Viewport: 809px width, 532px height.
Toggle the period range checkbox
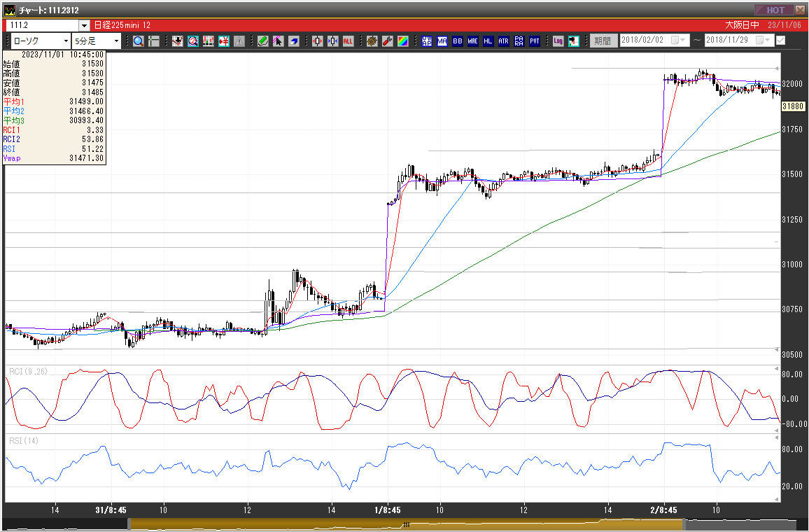pyautogui.click(x=780, y=40)
